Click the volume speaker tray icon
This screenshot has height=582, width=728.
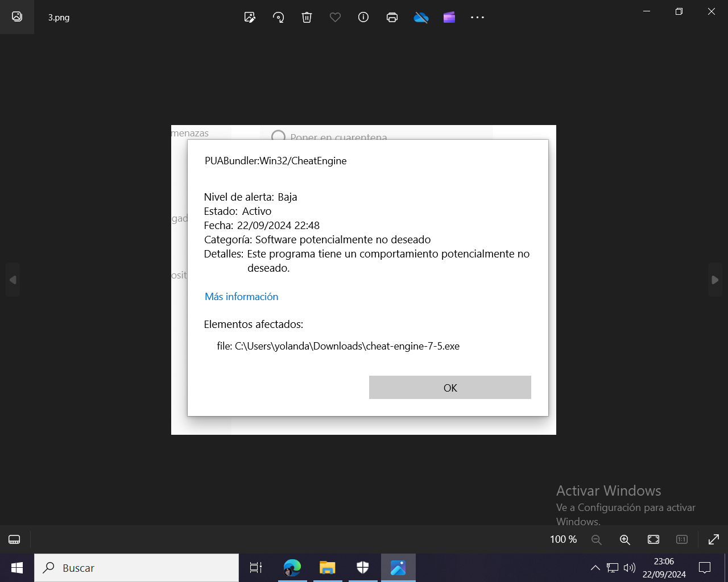point(629,568)
